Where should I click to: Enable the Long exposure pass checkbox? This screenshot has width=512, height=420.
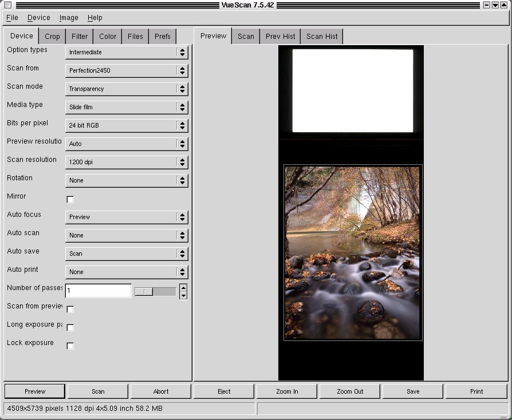click(x=70, y=327)
